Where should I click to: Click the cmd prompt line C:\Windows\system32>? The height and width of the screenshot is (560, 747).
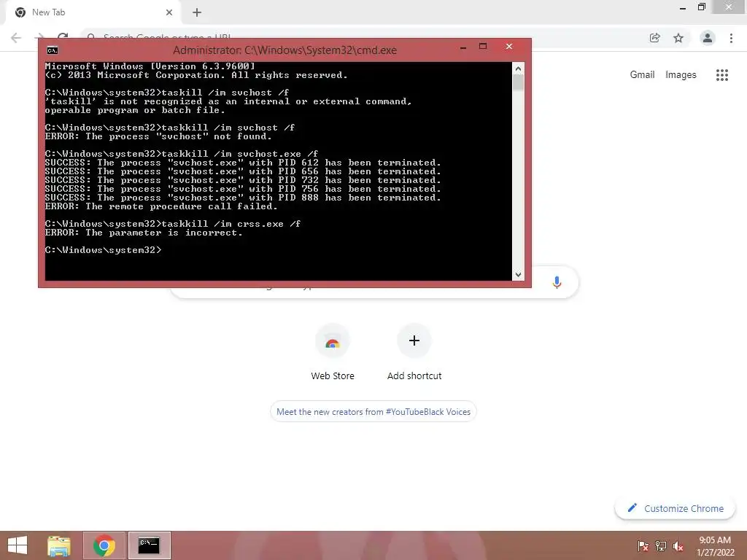pos(104,250)
